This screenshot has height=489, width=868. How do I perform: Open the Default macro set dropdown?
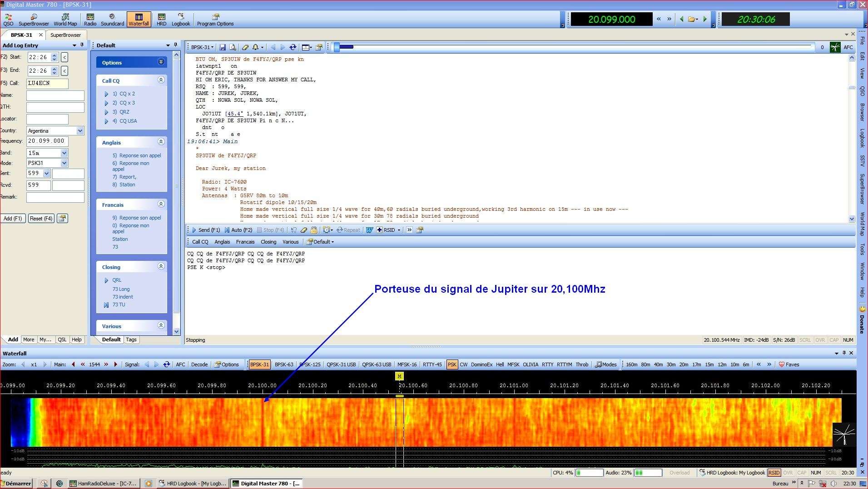click(x=321, y=242)
